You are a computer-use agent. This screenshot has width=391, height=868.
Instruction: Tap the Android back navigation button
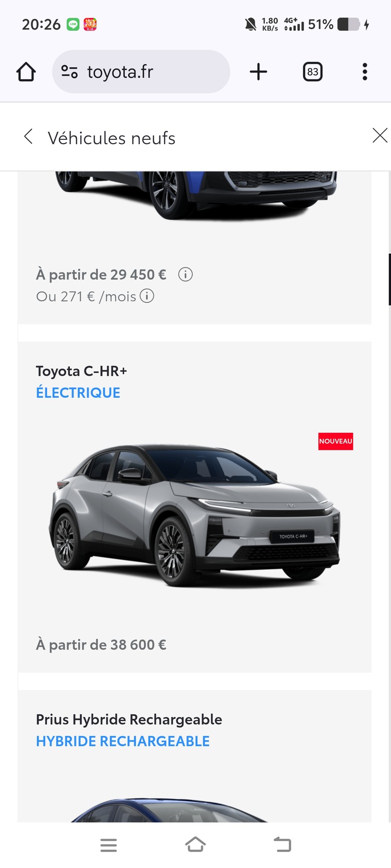coord(282,844)
